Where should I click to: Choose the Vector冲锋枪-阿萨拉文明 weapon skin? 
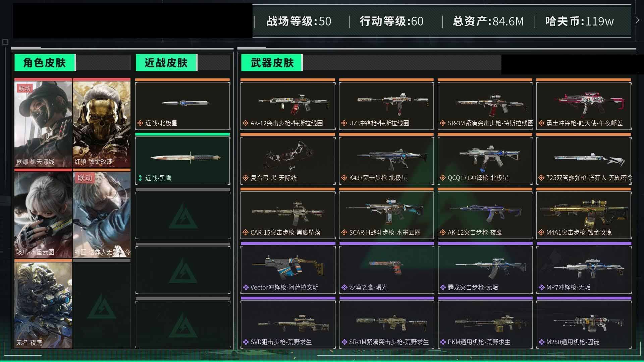[x=288, y=269]
